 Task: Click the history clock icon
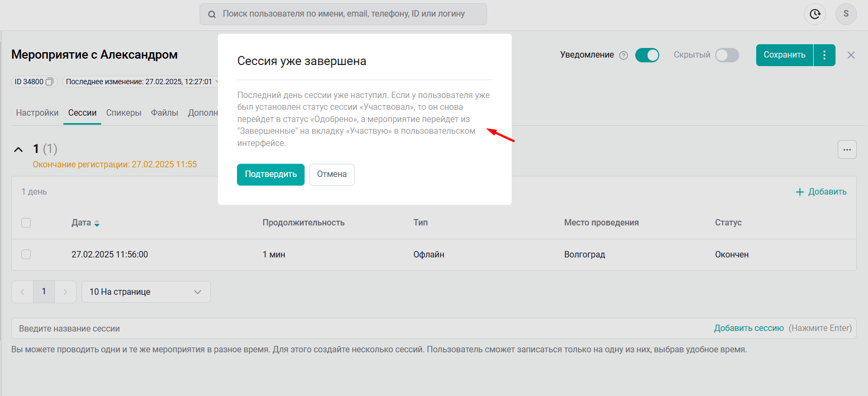[x=815, y=14]
